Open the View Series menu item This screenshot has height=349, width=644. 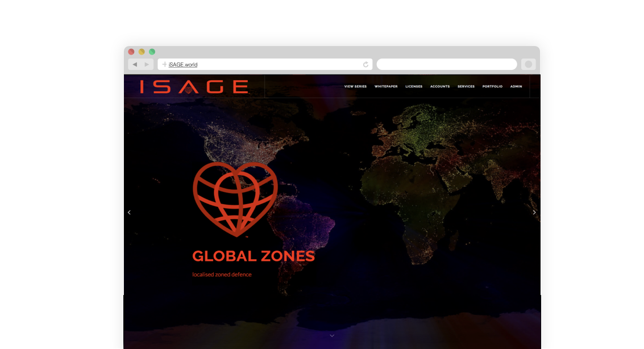355,86
